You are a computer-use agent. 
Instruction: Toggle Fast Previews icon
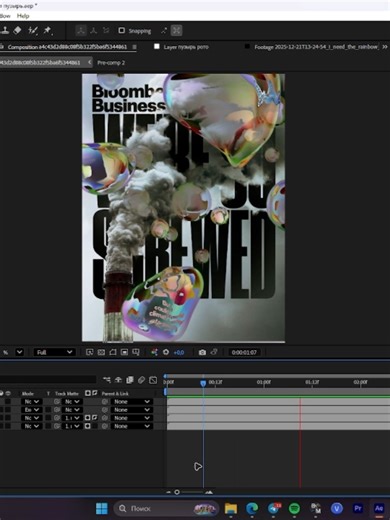89,352
